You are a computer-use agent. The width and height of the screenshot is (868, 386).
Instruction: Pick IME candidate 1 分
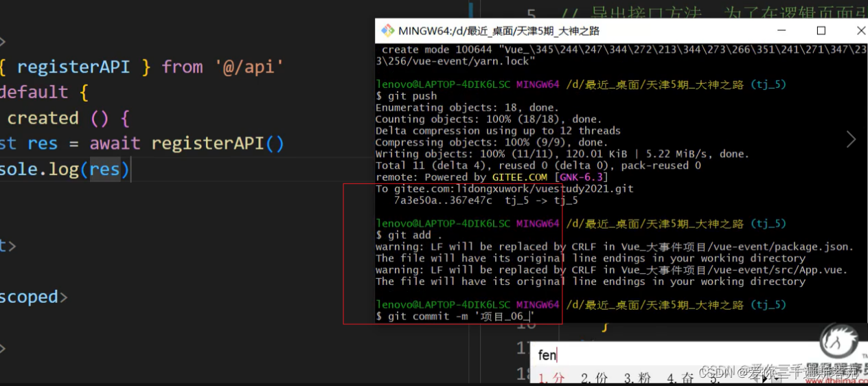[551, 377]
